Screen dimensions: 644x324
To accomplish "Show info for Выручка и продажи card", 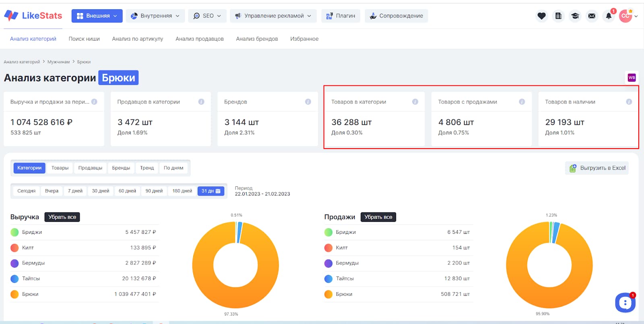I will (94, 102).
